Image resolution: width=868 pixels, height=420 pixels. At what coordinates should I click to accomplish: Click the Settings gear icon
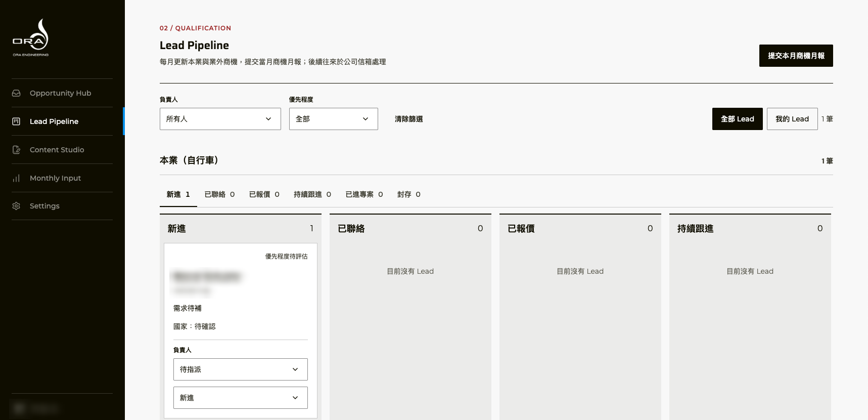coord(16,206)
